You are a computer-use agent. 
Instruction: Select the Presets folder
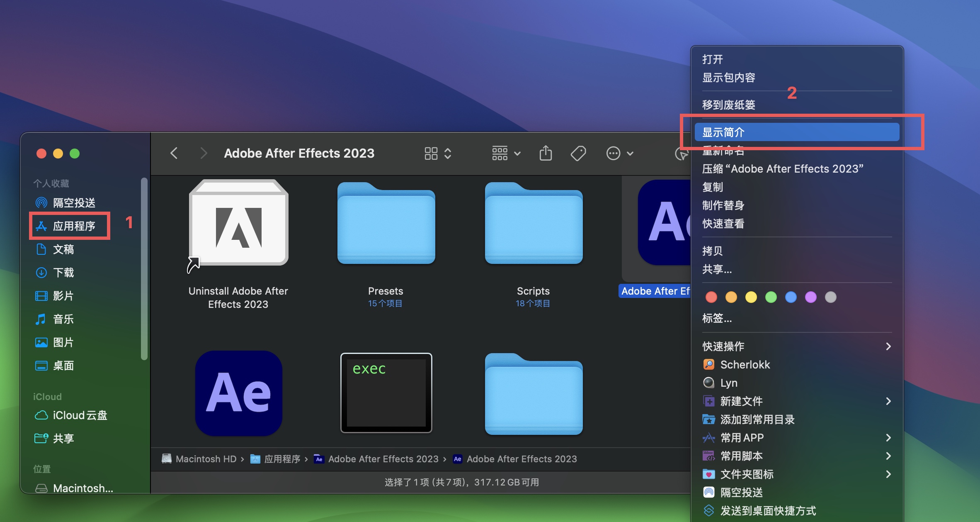click(386, 223)
